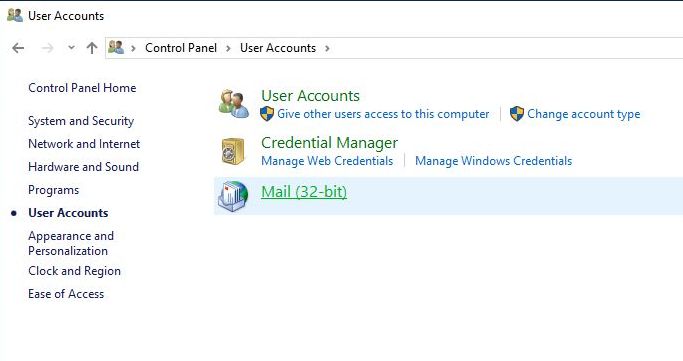Click the window title bar User Accounts icon

15,15
